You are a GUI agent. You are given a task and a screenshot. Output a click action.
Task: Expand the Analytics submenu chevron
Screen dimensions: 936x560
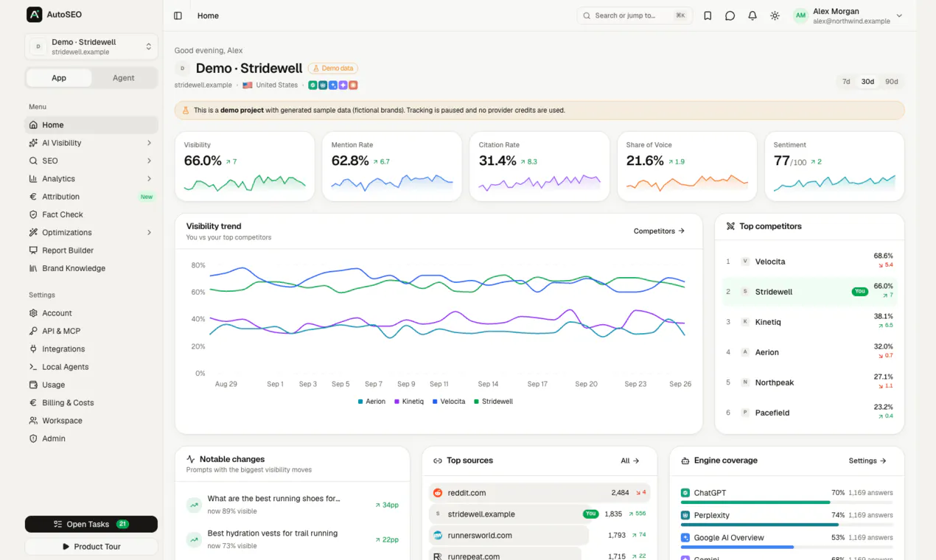pos(149,179)
